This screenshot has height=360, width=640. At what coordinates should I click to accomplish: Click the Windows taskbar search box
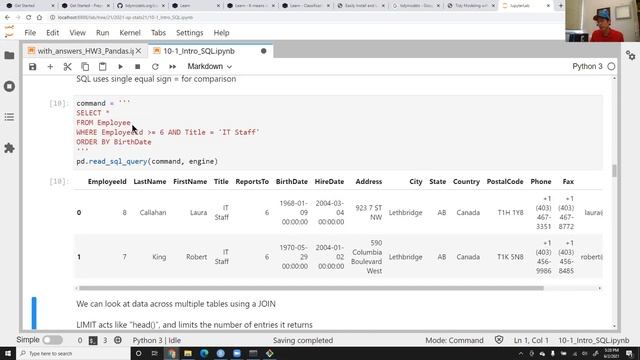73,353
